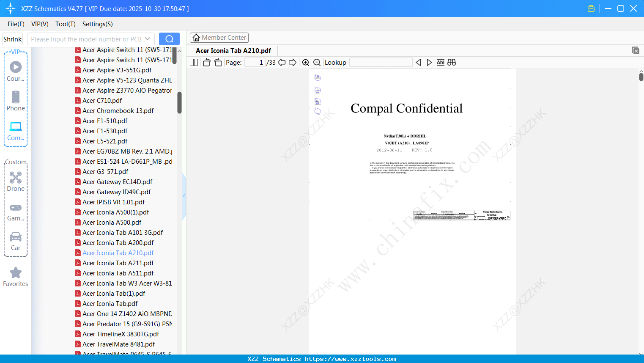This screenshot has height=363, width=644.
Task: Select the Phone schematics category
Action: tap(16, 101)
